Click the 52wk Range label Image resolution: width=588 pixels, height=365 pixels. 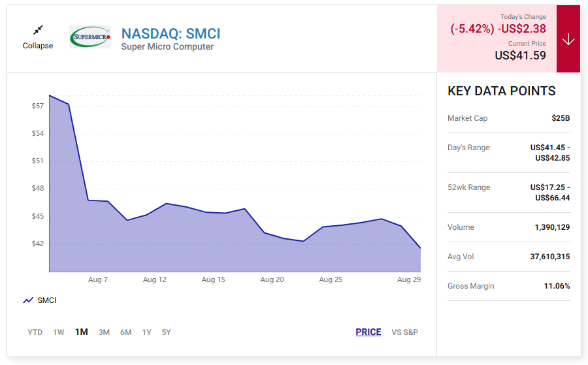[x=468, y=187]
